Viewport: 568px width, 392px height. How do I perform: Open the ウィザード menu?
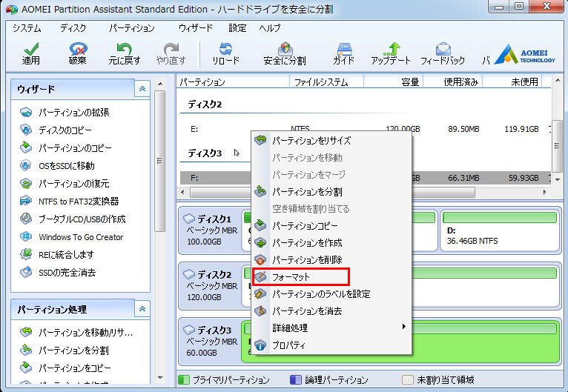tap(196, 28)
